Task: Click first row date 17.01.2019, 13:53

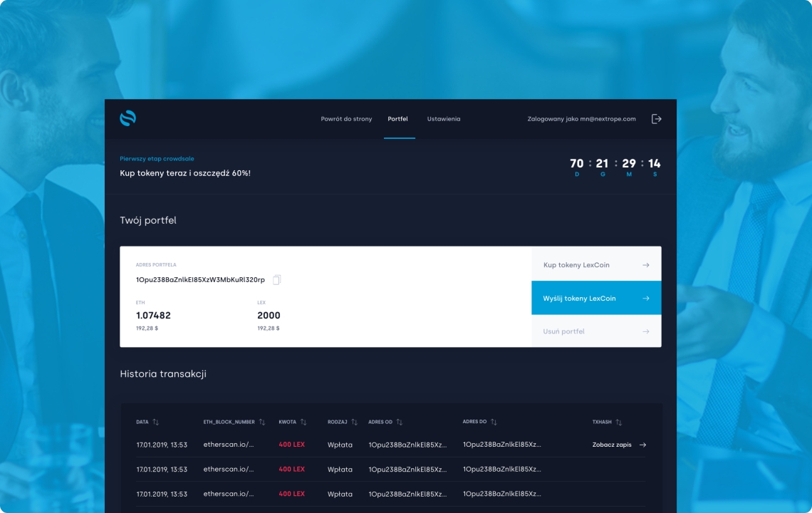Action: (x=162, y=445)
